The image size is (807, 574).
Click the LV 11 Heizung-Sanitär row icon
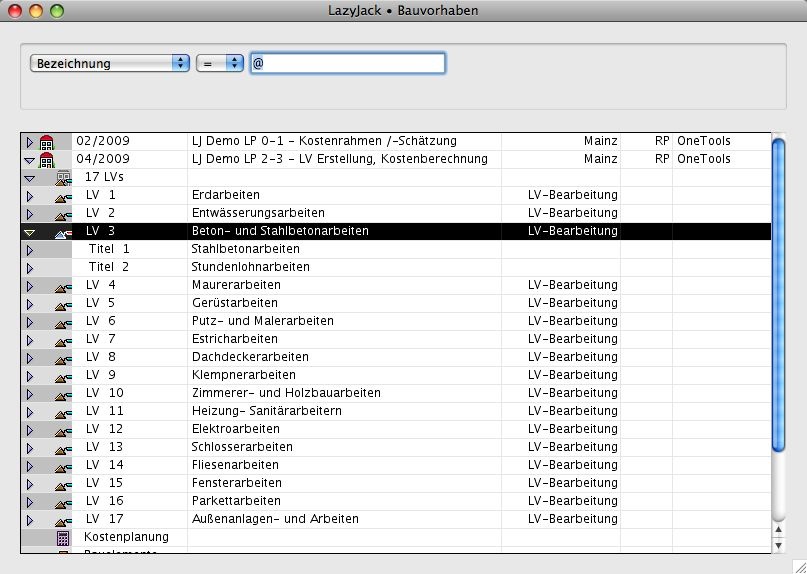(x=63, y=413)
